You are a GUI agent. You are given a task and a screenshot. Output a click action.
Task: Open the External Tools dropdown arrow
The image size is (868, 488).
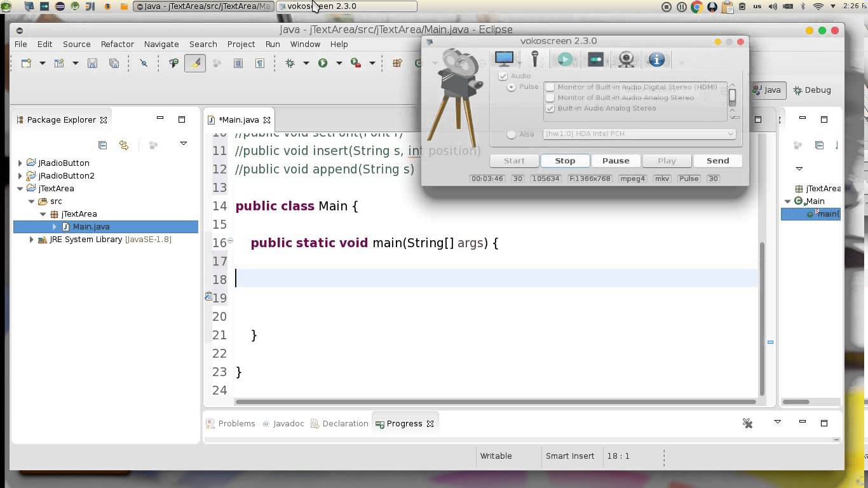point(371,63)
